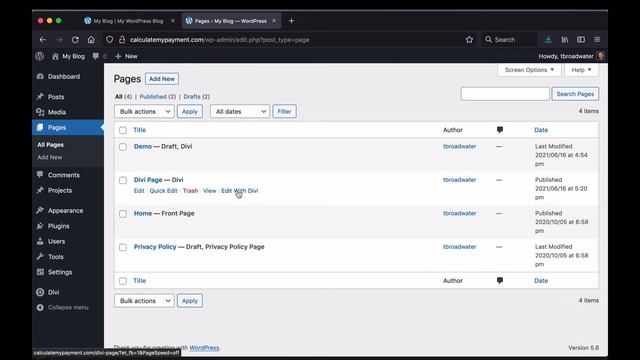Click the WordPress logo in admin bar
This screenshot has width=640, height=360.
click(x=40, y=56)
